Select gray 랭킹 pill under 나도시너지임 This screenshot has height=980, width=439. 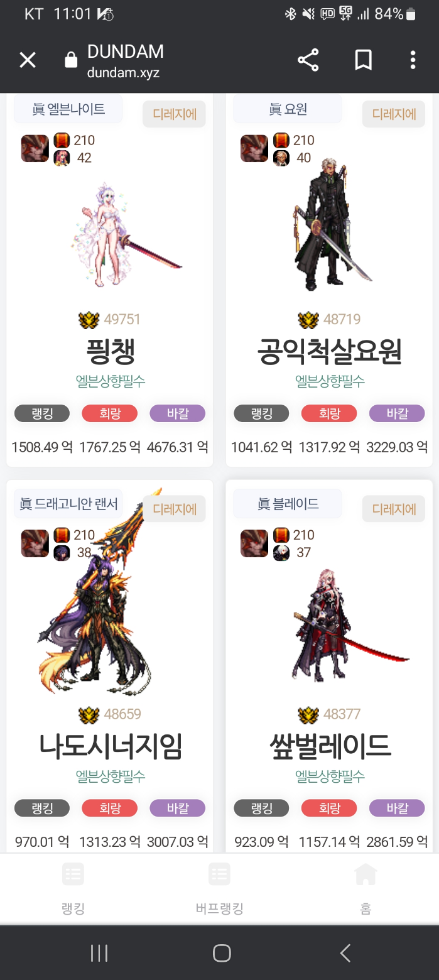coord(42,808)
